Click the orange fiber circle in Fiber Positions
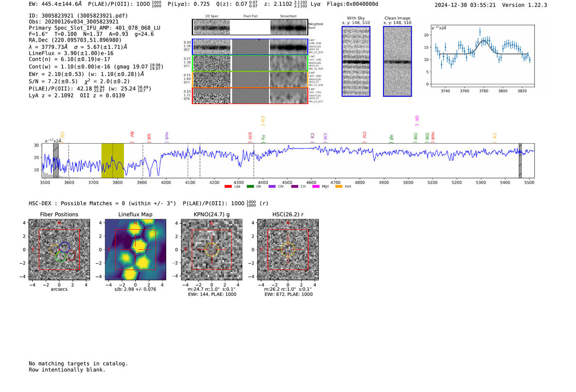Image resolution: width=576 pixels, height=392 pixels. pos(54,249)
